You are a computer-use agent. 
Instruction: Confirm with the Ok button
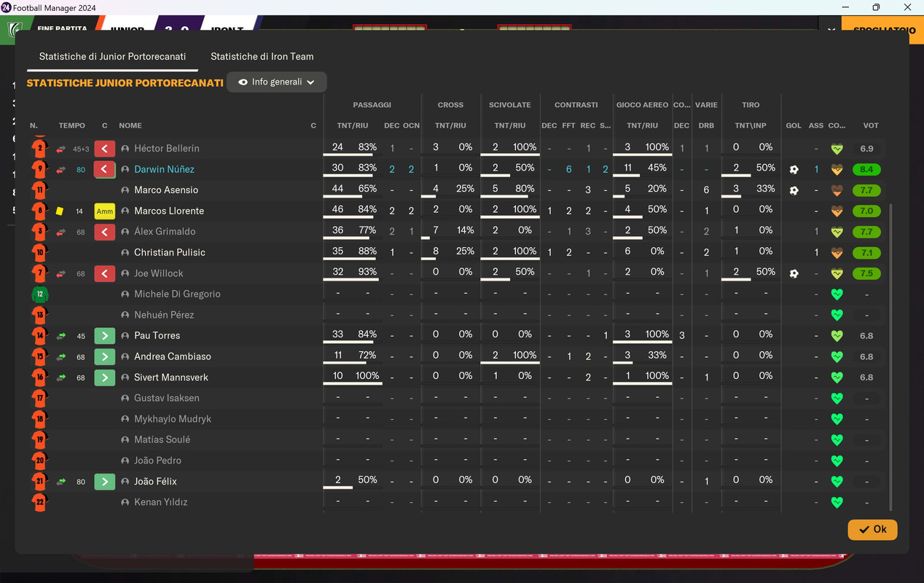pyautogui.click(x=872, y=529)
